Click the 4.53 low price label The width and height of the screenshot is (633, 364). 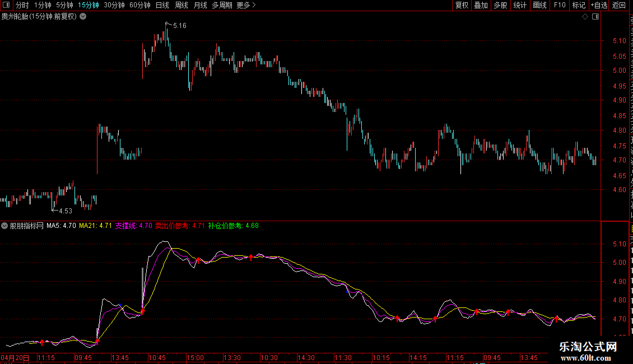coord(66,211)
